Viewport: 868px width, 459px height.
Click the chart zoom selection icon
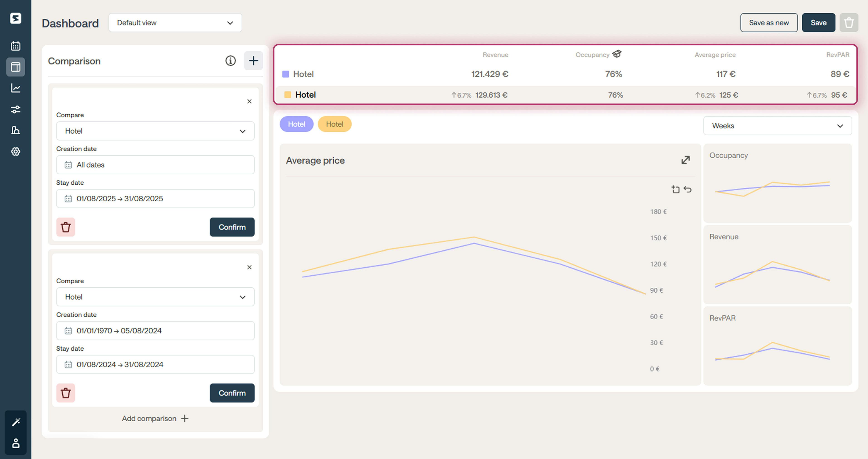click(x=675, y=189)
